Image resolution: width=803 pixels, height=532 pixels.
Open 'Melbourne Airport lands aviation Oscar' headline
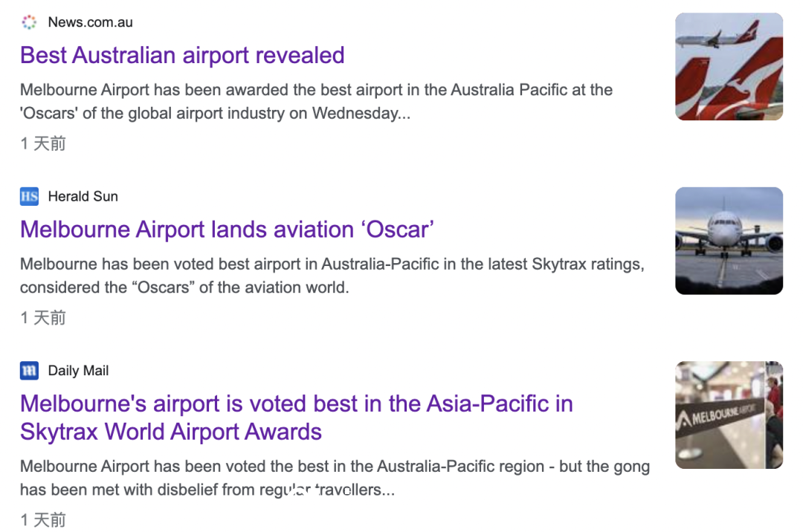click(x=227, y=229)
